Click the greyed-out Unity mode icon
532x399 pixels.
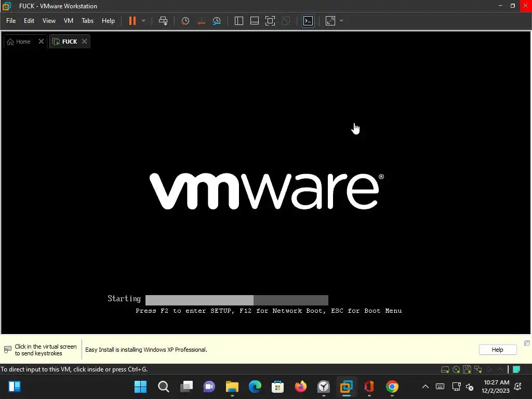tap(286, 21)
